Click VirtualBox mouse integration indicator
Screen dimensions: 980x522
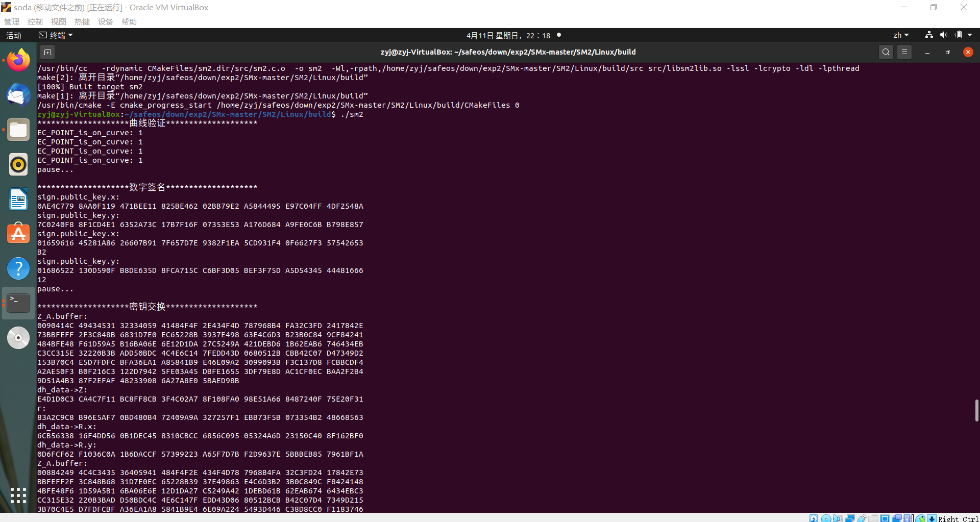[920, 518]
